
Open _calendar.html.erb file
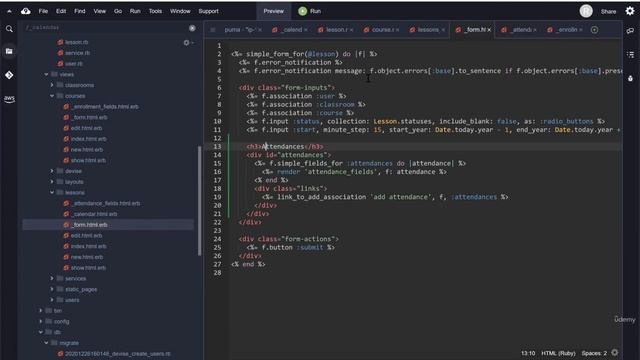coord(95,214)
